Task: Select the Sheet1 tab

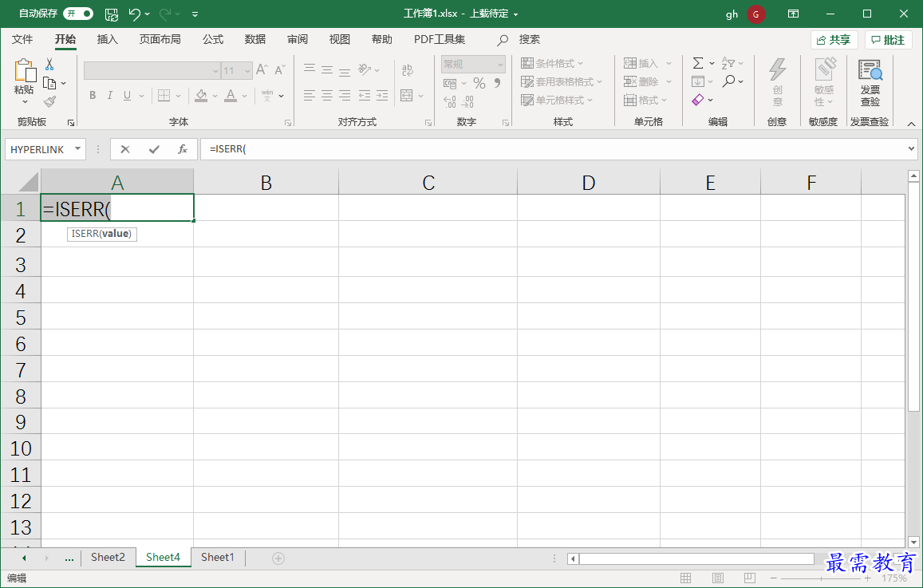Action: pyautogui.click(x=217, y=558)
